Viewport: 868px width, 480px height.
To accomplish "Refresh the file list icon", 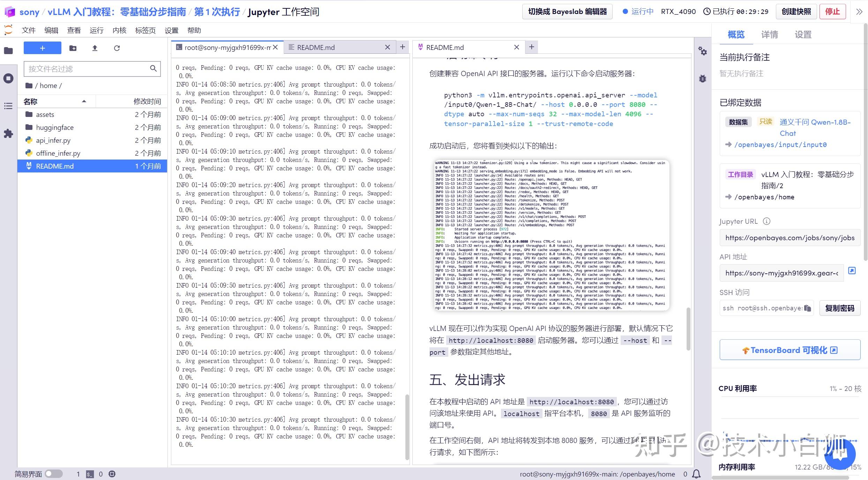I will (117, 48).
